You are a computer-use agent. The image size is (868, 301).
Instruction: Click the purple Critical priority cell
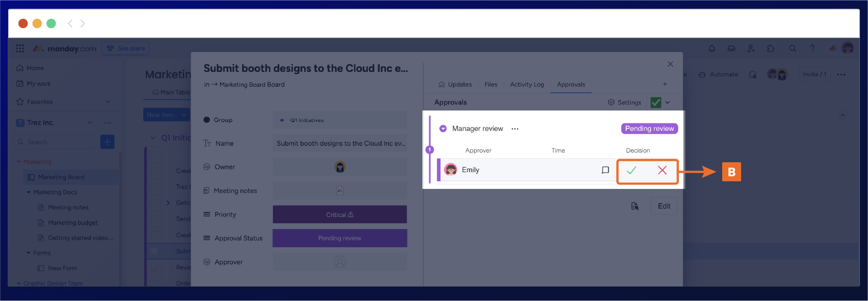click(339, 215)
